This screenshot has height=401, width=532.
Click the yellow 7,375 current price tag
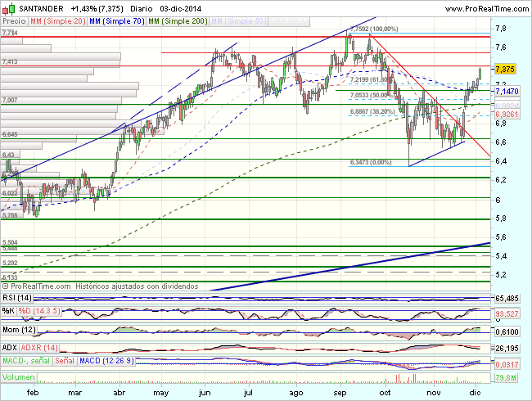[506, 70]
